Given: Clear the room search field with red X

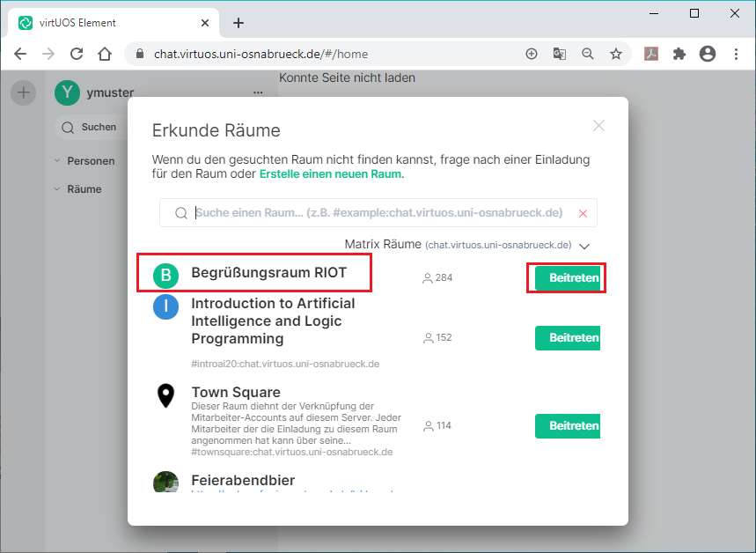Looking at the screenshot, I should [583, 213].
